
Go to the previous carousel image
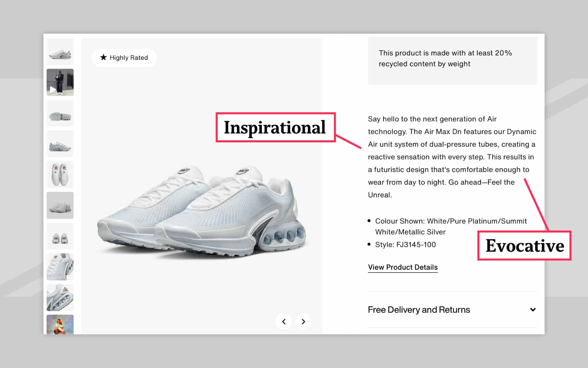tap(284, 321)
